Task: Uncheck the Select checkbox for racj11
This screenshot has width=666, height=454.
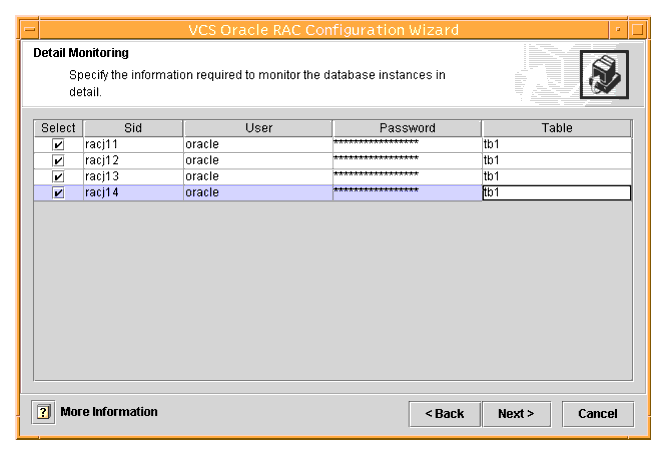Action: pos(58,145)
